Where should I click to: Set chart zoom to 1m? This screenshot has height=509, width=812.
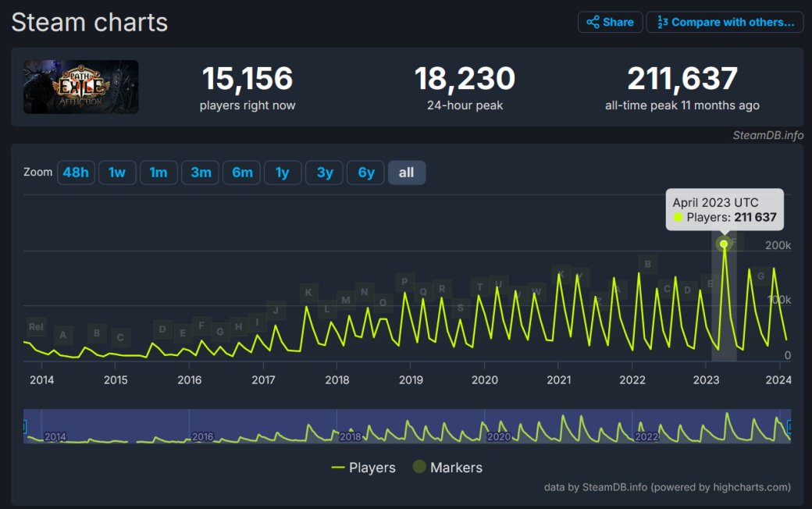[x=158, y=173]
